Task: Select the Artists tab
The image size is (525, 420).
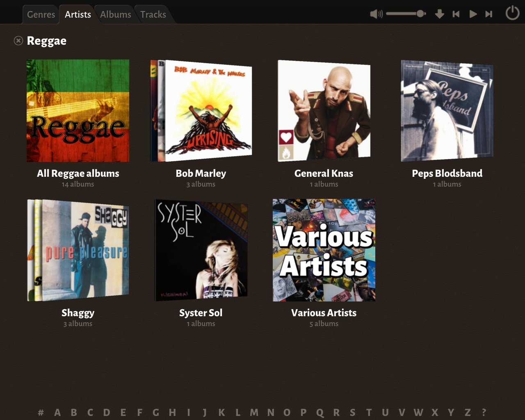Action: [x=78, y=14]
